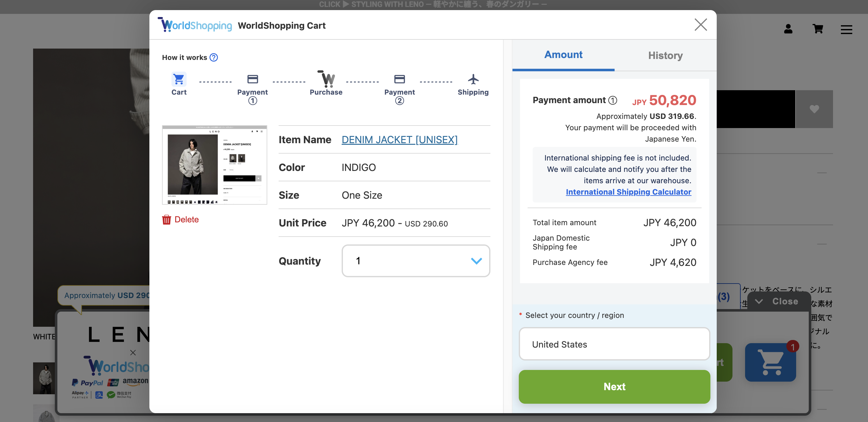Open the denim jacket product thumbnail in cart
868x422 pixels.
pyautogui.click(x=214, y=165)
